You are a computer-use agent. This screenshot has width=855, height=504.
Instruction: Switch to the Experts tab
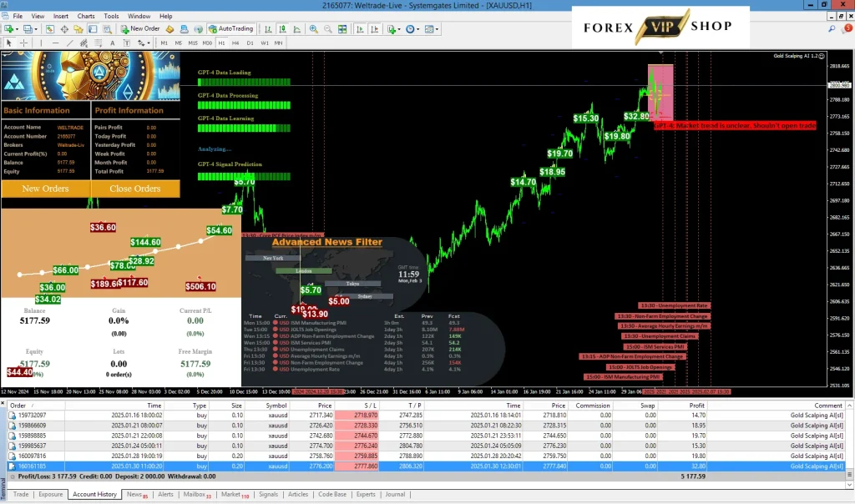pyautogui.click(x=366, y=494)
